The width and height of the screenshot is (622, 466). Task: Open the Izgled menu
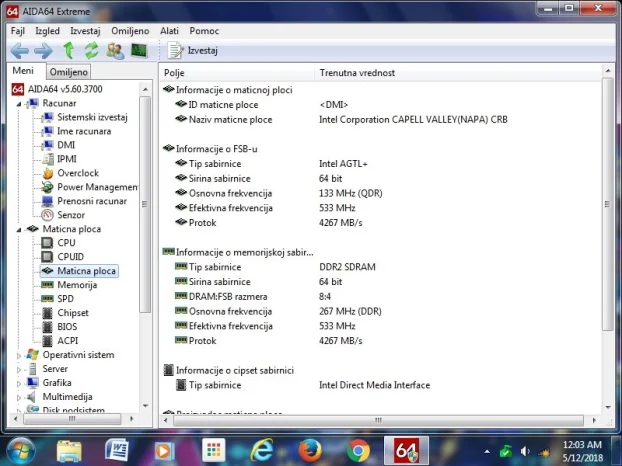(47, 31)
